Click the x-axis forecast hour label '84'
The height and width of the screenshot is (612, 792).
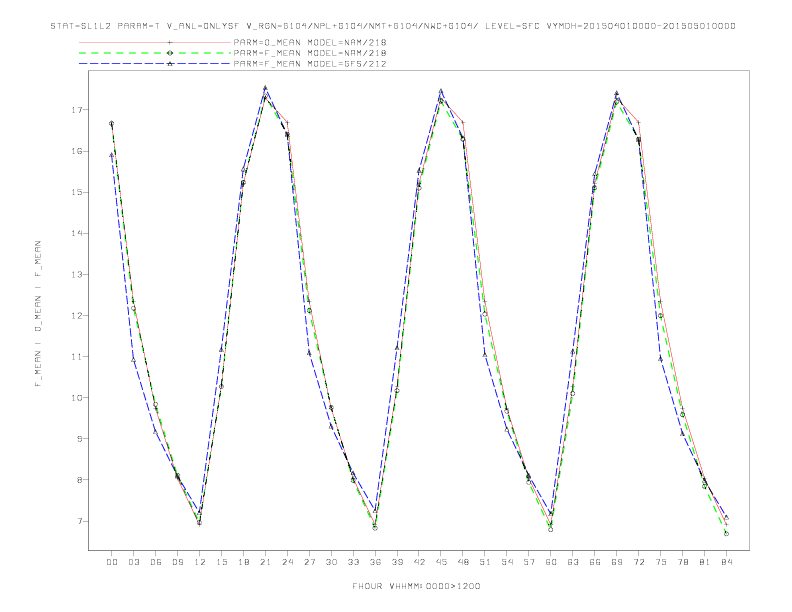727,562
